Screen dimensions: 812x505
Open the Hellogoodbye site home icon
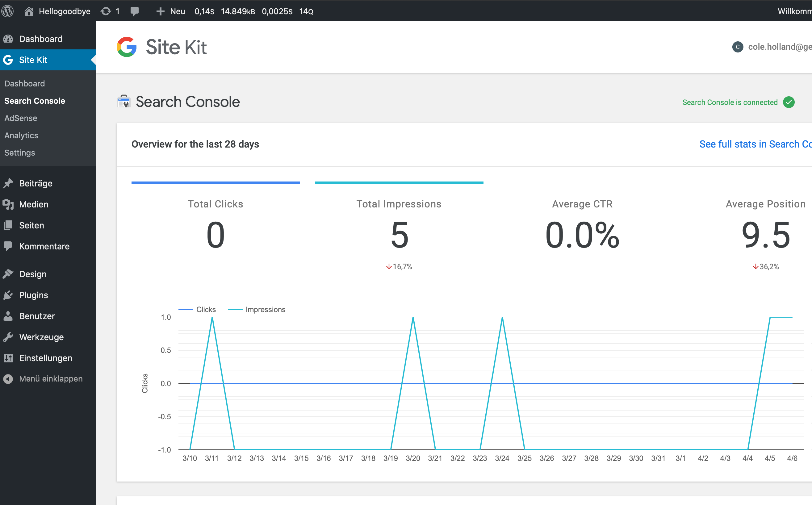pyautogui.click(x=29, y=11)
